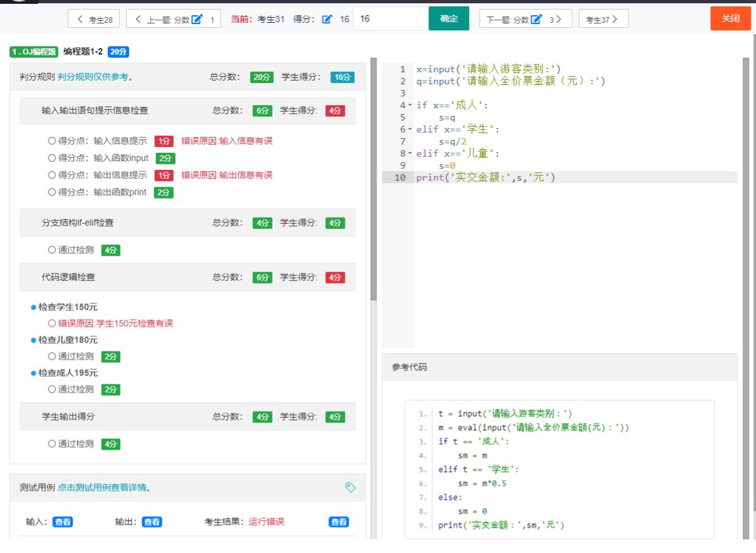
Task: Go to previous student 考生28
Action: pyautogui.click(x=94, y=19)
